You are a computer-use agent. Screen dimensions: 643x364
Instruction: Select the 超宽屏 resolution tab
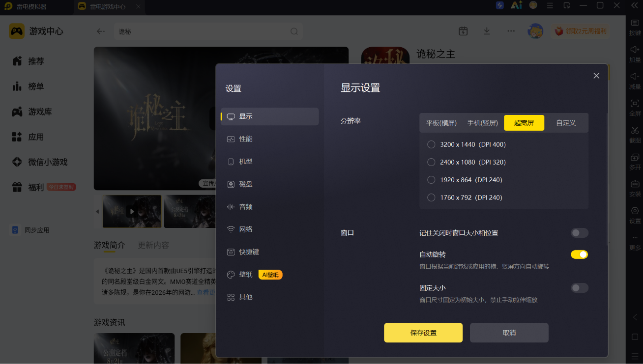coord(524,123)
